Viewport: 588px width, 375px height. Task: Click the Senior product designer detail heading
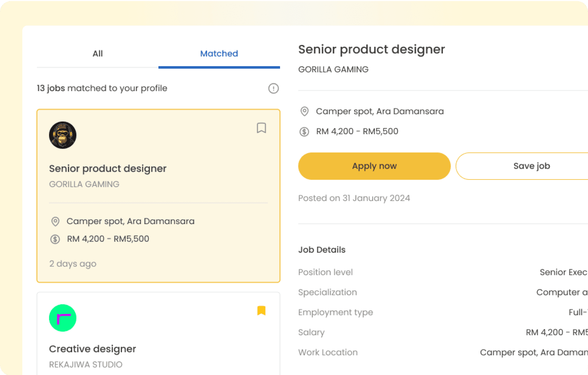pos(371,49)
